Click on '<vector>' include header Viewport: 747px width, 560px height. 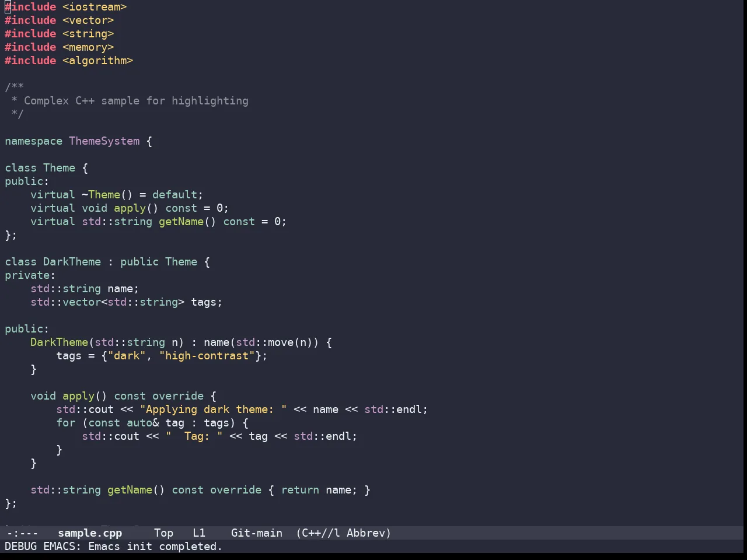pyautogui.click(x=88, y=20)
